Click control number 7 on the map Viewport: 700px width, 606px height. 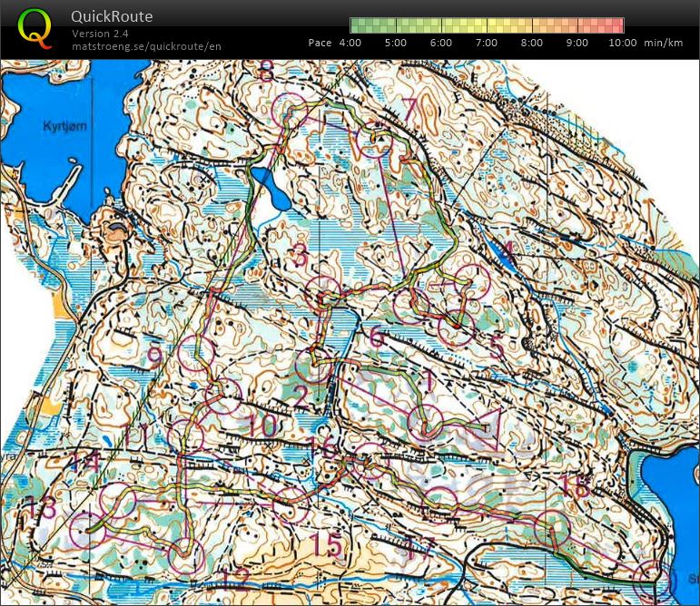click(x=409, y=109)
